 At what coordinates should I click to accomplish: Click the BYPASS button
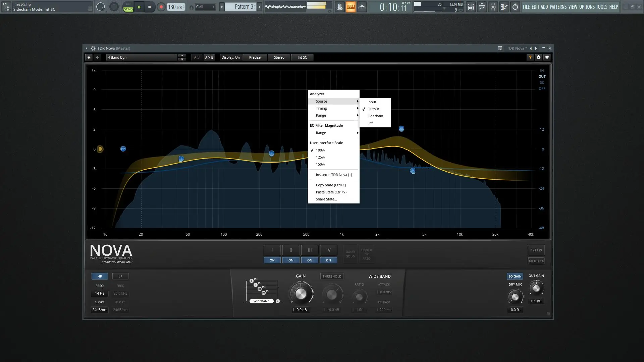536,250
